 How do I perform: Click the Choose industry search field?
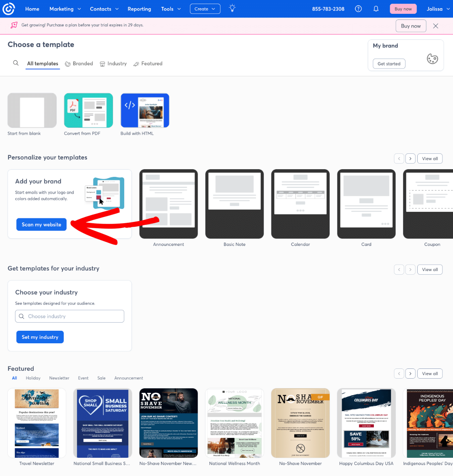click(69, 316)
